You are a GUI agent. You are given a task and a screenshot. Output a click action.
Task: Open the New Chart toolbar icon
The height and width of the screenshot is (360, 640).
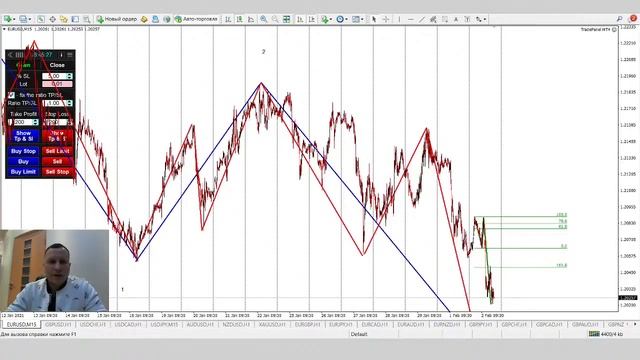point(7,19)
